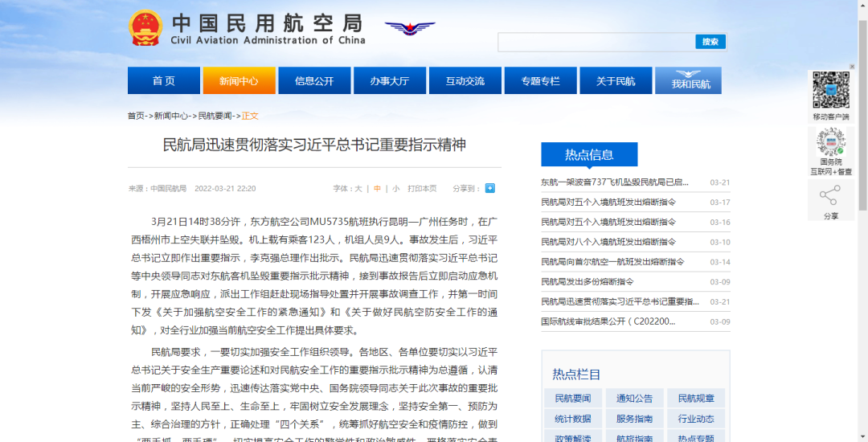Click the 搜索 search button
868x442 pixels.
710,42
